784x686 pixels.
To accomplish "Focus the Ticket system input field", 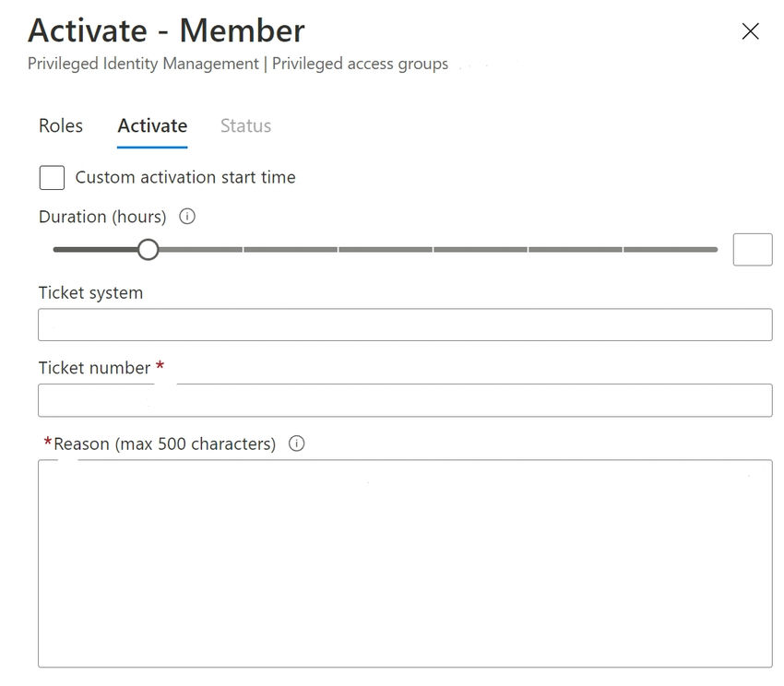I will click(404, 325).
